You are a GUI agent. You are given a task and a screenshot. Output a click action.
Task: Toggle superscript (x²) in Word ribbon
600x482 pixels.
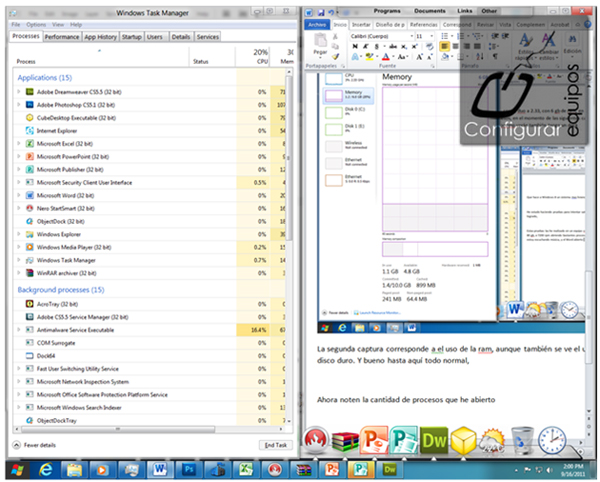pyautogui.click(x=414, y=46)
